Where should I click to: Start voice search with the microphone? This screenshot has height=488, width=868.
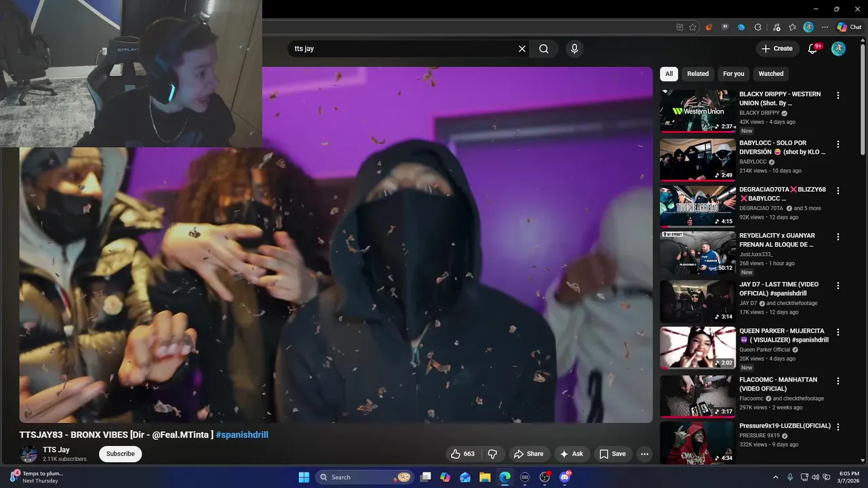[x=574, y=49]
